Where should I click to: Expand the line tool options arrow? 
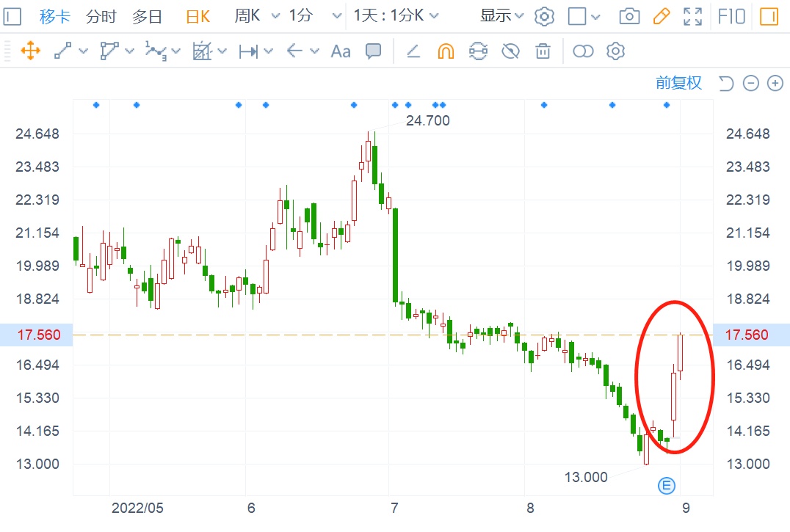[x=84, y=51]
